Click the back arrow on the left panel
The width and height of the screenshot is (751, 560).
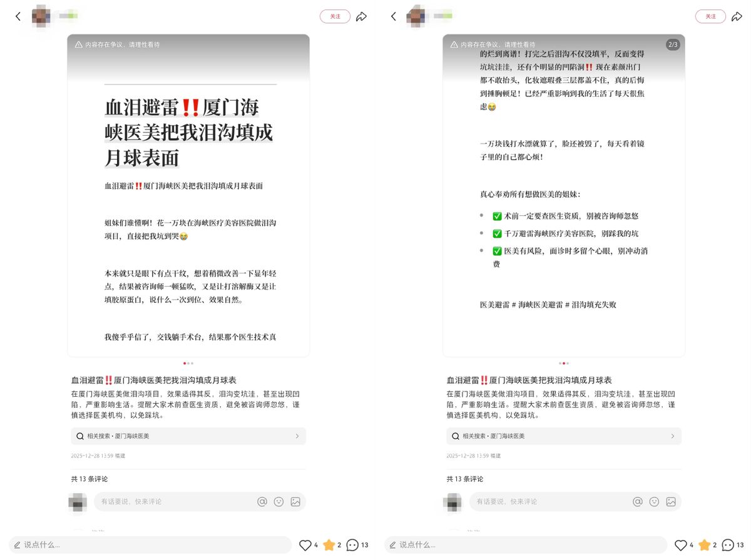click(18, 16)
